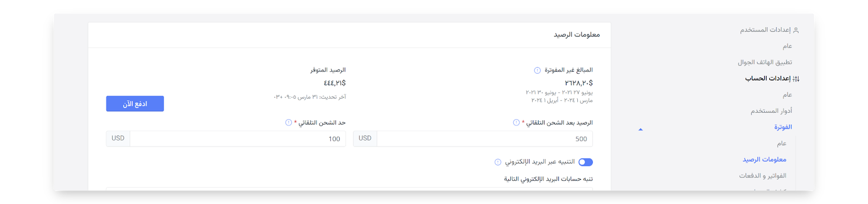The image size is (868, 204).
Task: Open أدوار المستخدم sidebar item
Action: tap(771, 111)
